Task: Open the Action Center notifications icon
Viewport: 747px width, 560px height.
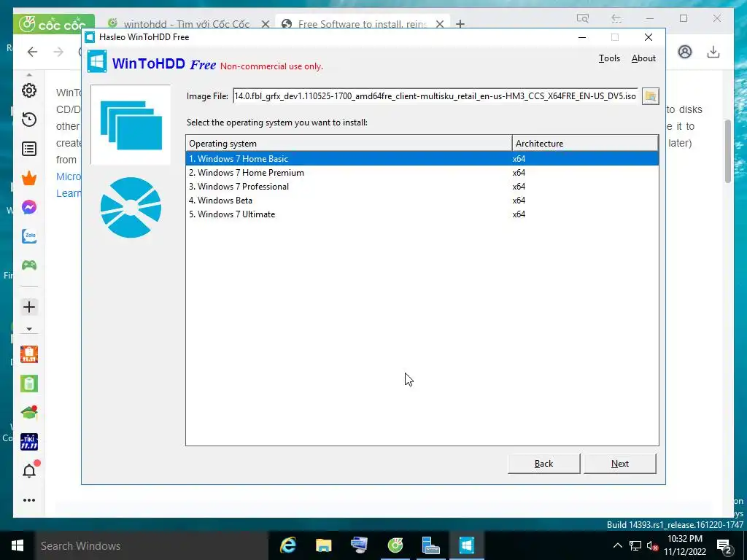Action: pyautogui.click(x=724, y=545)
